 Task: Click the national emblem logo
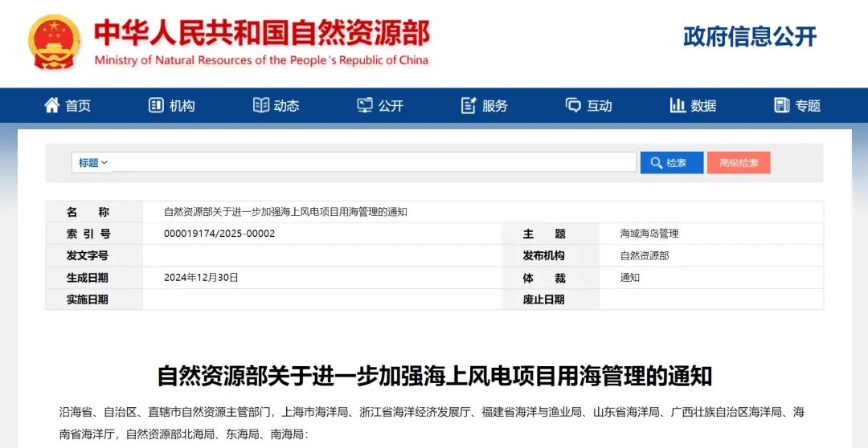coord(54,42)
